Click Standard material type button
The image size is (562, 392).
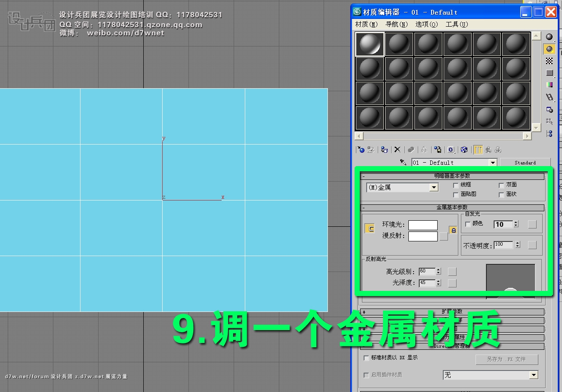pyautogui.click(x=525, y=163)
